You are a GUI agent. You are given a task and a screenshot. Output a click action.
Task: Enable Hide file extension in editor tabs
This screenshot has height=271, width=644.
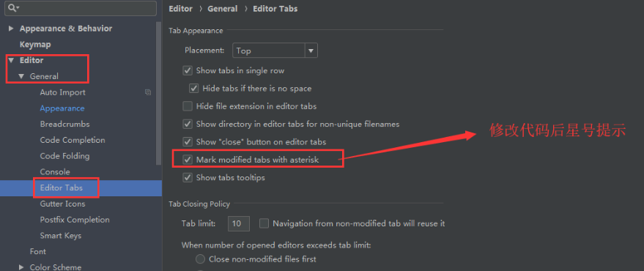pos(188,106)
